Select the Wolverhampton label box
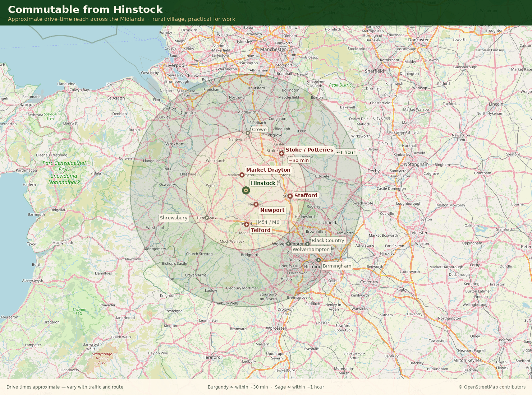The height and width of the screenshot is (395, 532). pyautogui.click(x=311, y=250)
